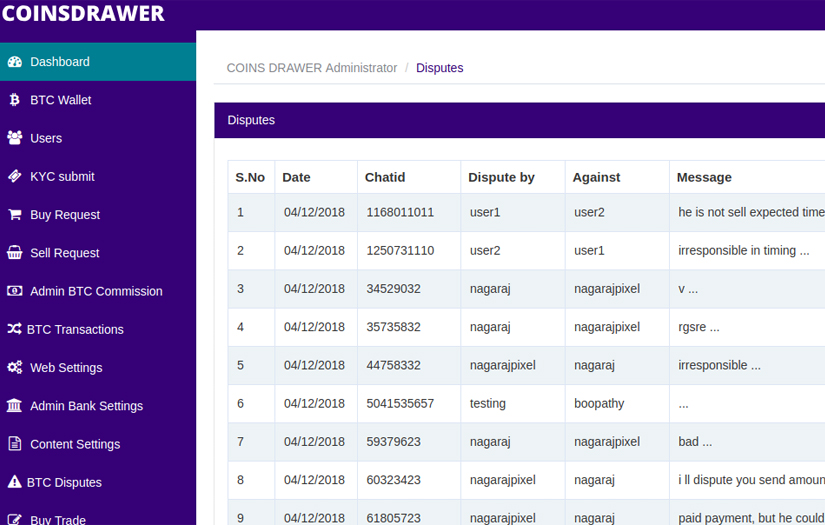Click the document icon for Content Settings

point(15,444)
